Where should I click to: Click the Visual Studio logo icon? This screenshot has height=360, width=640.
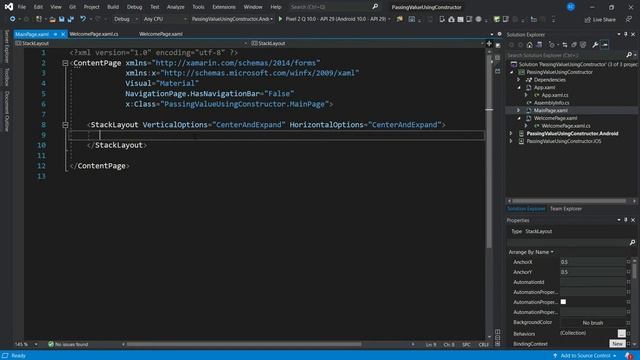9,7
